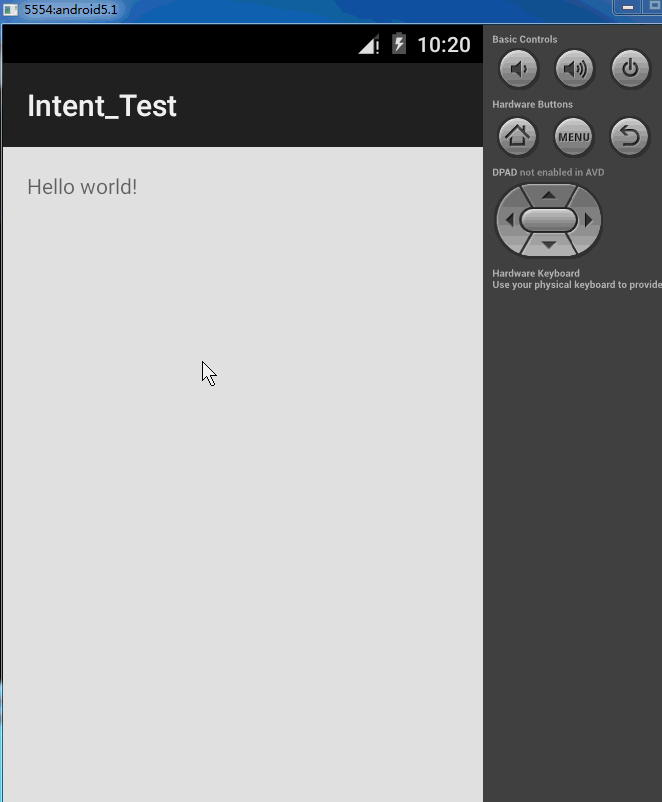Tap the battery charging status icon
This screenshot has height=802, width=662.
399,43
